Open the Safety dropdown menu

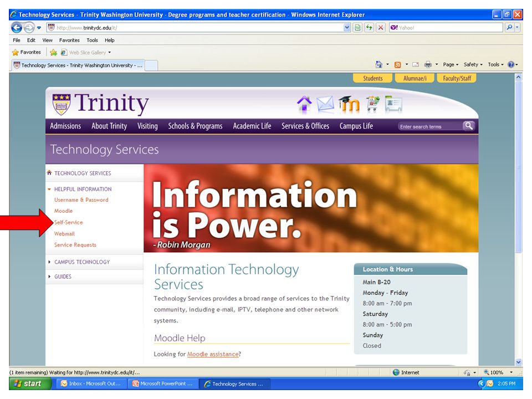(473, 64)
